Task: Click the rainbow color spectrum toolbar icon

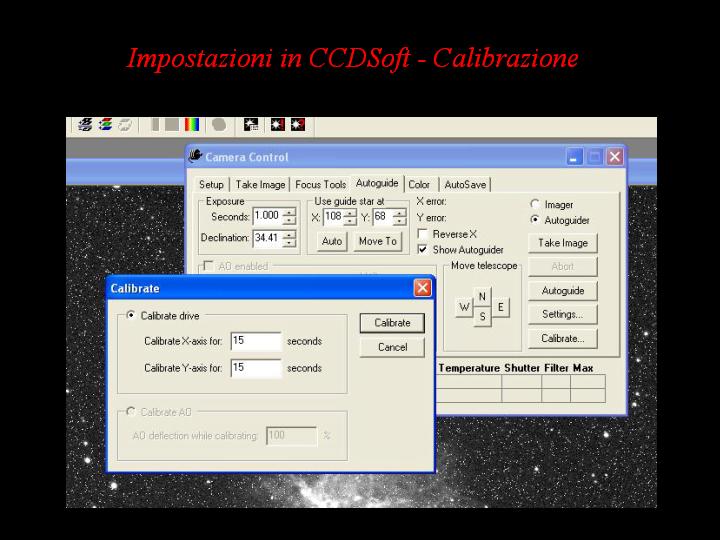Action: [192, 125]
